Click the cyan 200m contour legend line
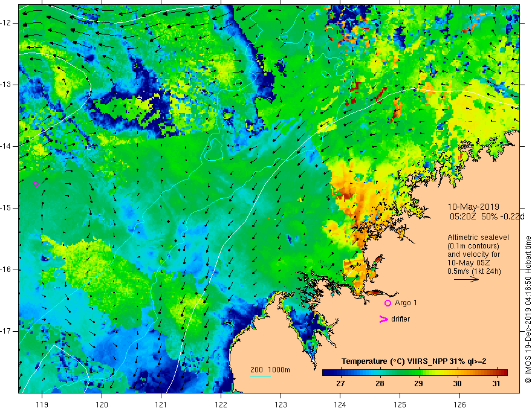The image size is (532, 411). [x=260, y=376]
